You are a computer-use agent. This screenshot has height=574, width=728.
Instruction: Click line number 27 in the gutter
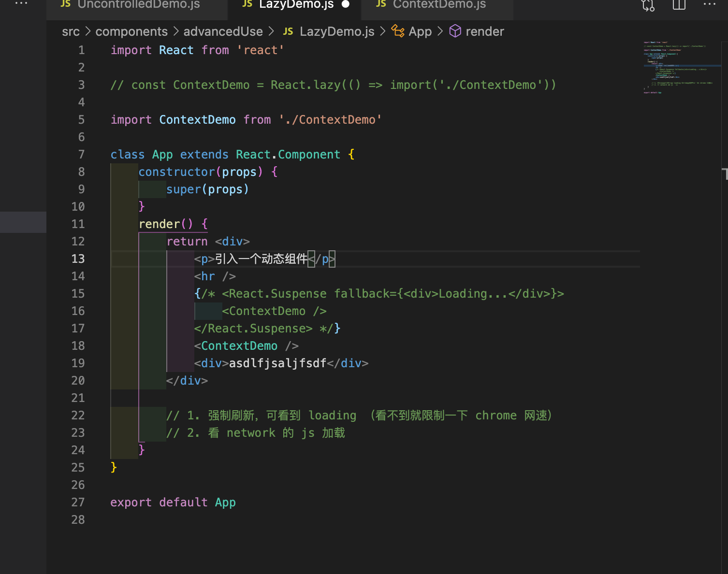coord(78,502)
